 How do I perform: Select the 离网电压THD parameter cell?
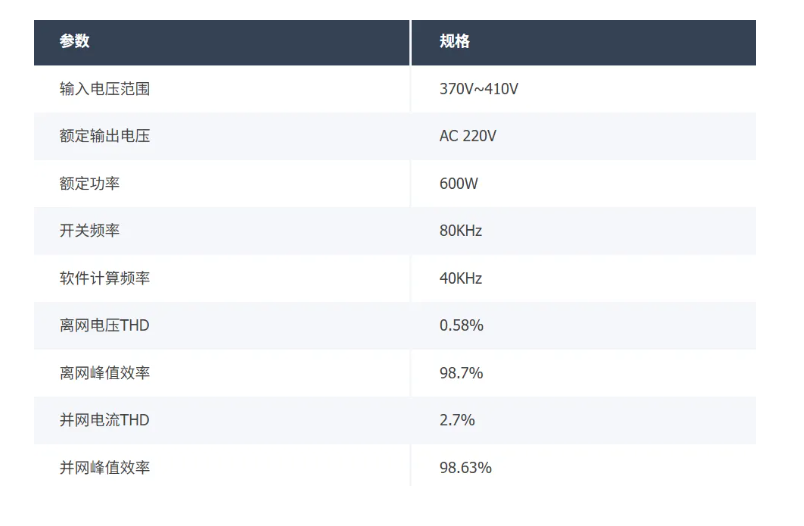point(105,326)
